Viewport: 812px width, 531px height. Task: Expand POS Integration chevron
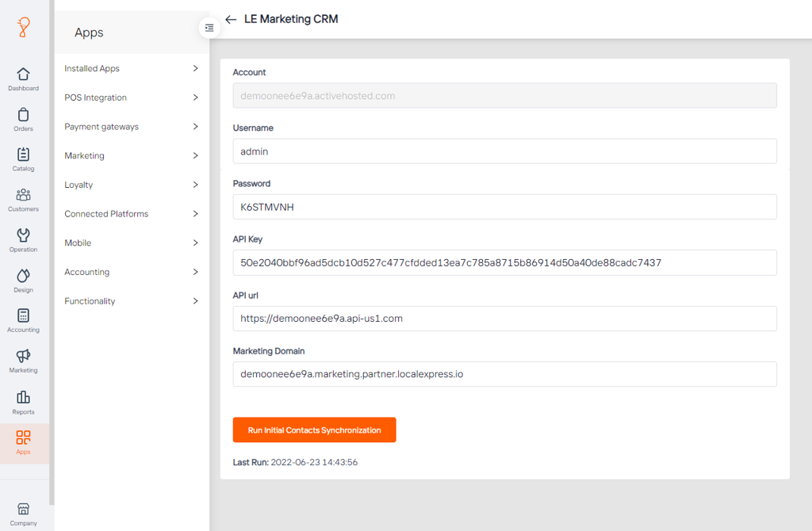(x=195, y=97)
